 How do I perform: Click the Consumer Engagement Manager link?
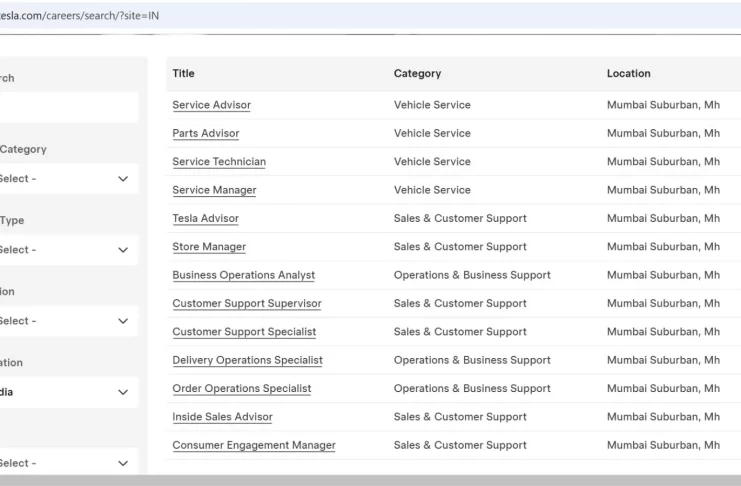pos(254,445)
